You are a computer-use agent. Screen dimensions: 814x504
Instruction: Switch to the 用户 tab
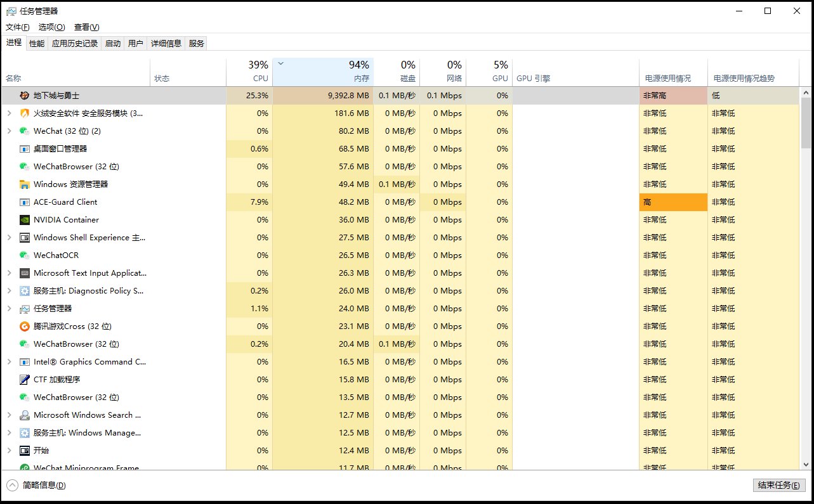tap(135, 43)
